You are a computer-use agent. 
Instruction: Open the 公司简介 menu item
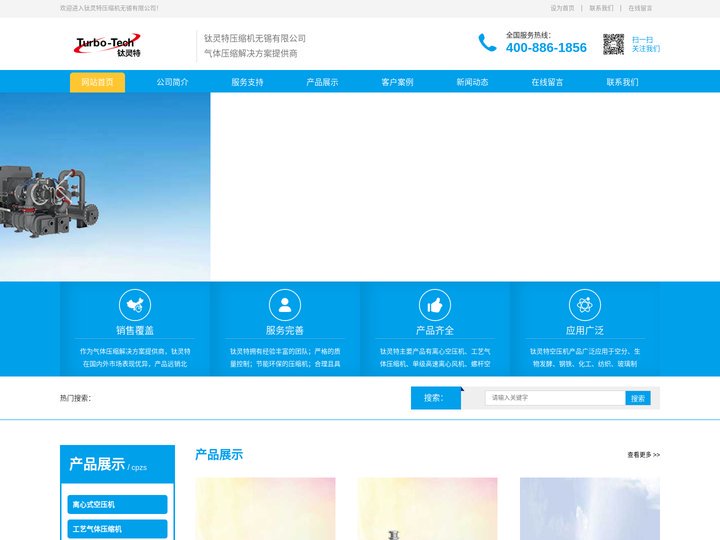[x=172, y=82]
